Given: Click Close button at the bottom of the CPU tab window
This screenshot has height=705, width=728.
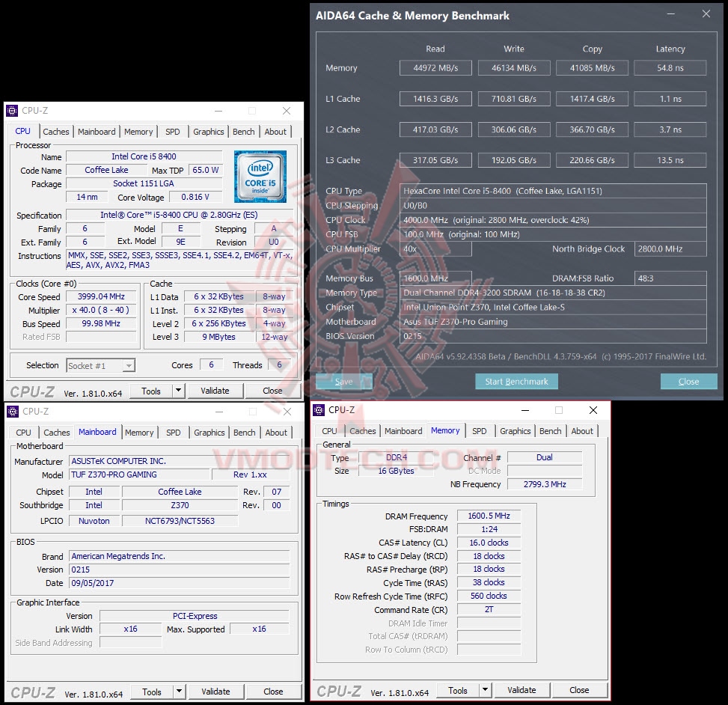Looking at the screenshot, I should pyautogui.click(x=272, y=391).
